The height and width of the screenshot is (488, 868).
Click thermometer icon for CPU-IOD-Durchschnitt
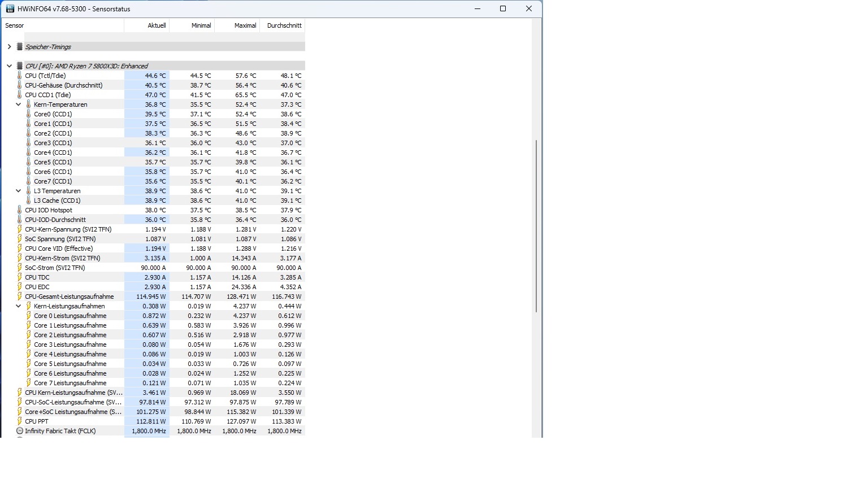(20, 220)
